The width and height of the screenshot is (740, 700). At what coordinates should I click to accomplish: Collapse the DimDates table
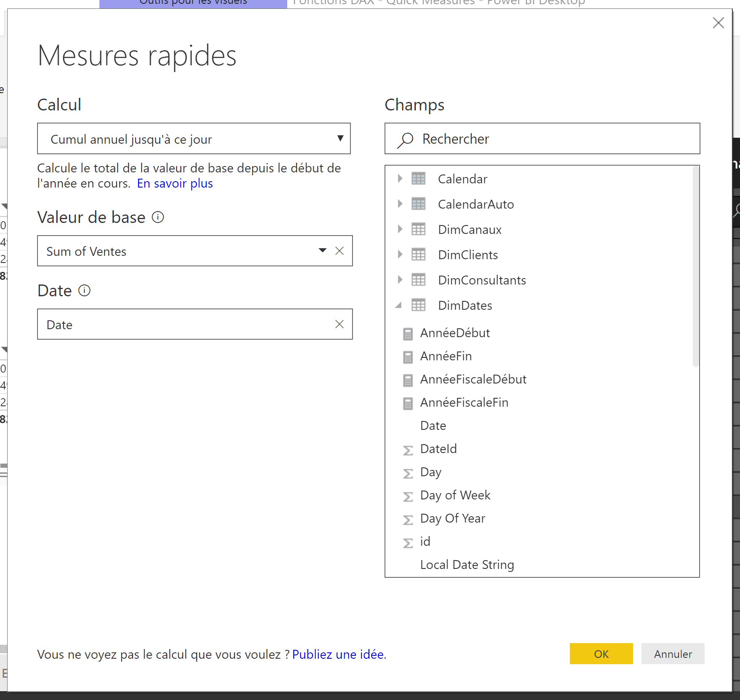tap(398, 305)
